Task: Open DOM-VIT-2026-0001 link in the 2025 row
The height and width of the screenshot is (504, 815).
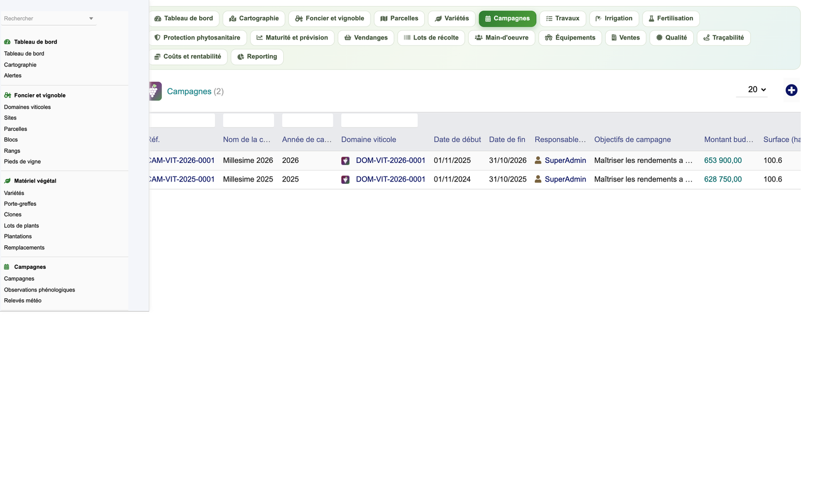Action: [x=390, y=179]
